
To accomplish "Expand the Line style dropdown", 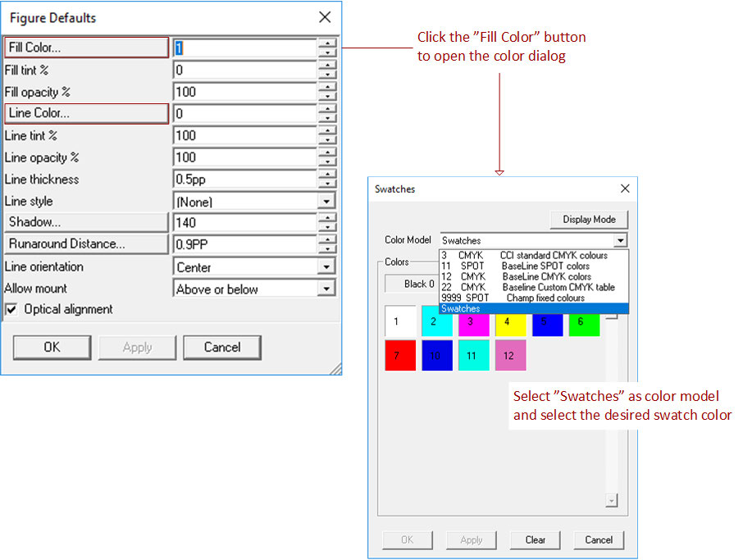I will click(x=326, y=202).
